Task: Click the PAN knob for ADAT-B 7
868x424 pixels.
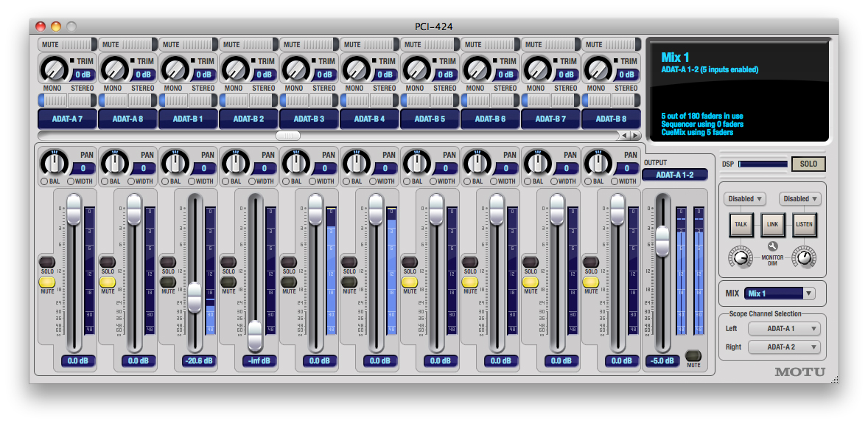Action: click(536, 161)
